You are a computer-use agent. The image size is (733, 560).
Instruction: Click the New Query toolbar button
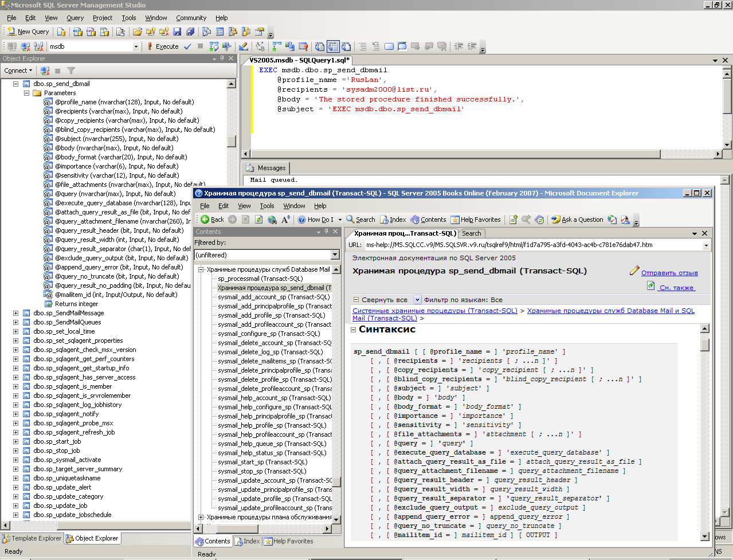pos(28,32)
